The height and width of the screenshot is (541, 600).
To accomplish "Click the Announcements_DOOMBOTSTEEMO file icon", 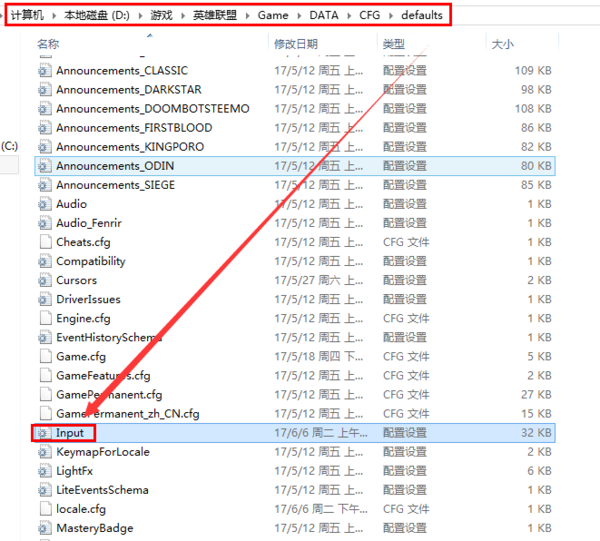I will (x=45, y=109).
